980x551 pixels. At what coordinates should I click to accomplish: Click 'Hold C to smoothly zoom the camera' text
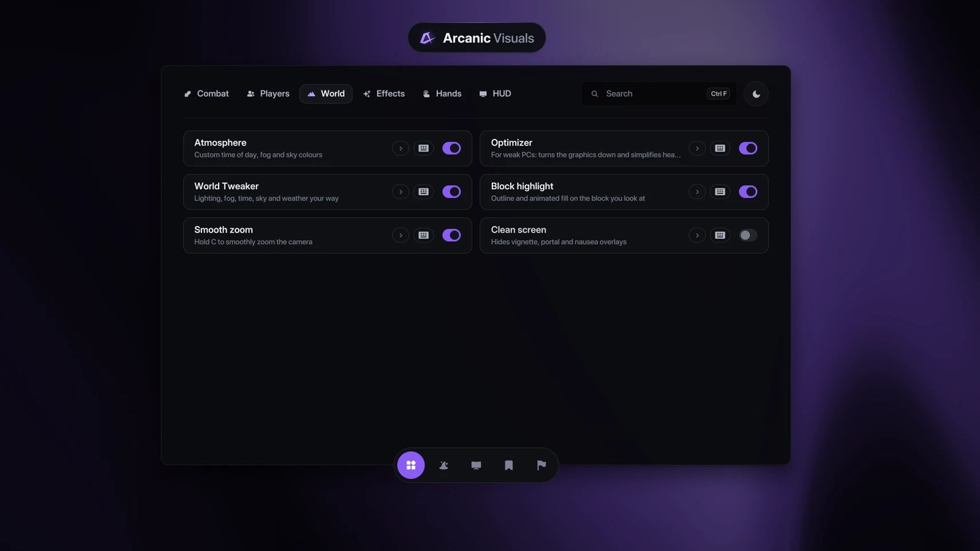(253, 242)
